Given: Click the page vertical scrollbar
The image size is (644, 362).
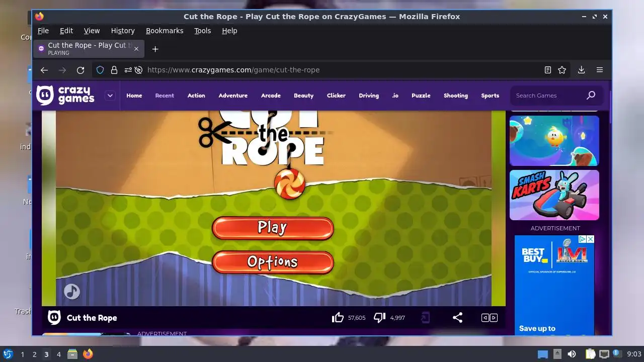Looking at the screenshot, I should tap(610, 107).
